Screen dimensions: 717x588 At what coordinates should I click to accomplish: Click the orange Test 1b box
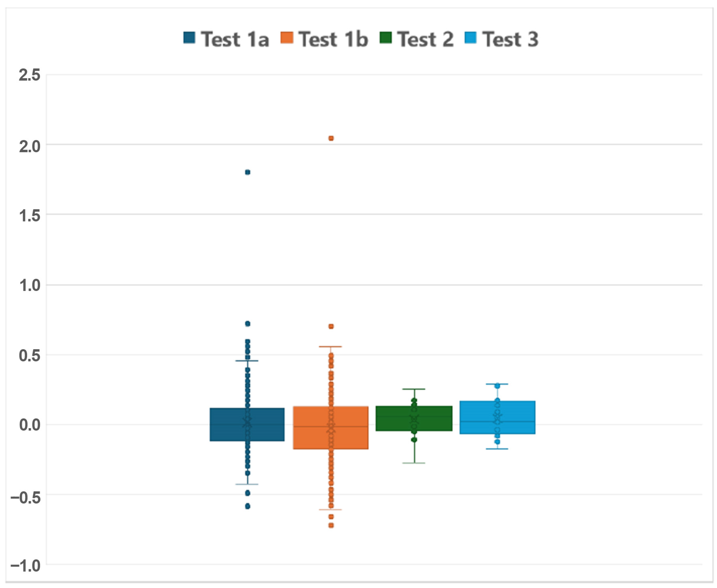click(312, 428)
